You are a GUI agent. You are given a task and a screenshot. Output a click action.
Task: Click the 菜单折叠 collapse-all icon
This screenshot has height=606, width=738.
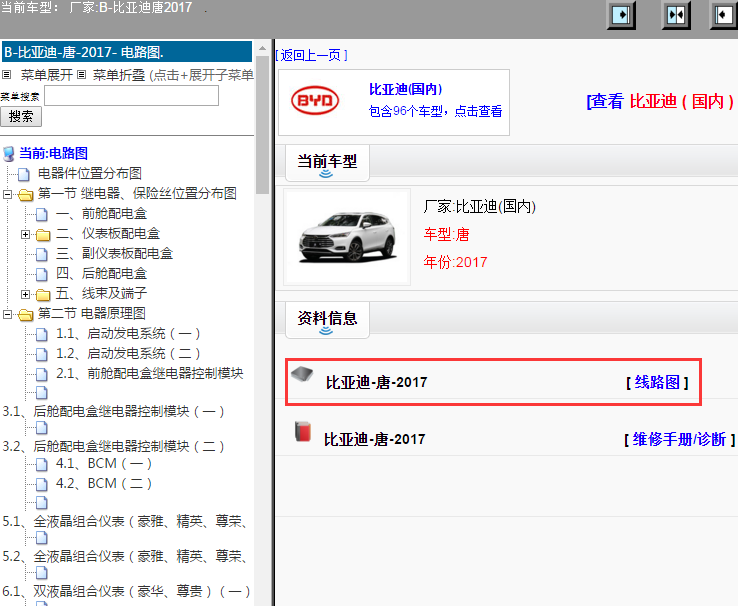[81, 75]
